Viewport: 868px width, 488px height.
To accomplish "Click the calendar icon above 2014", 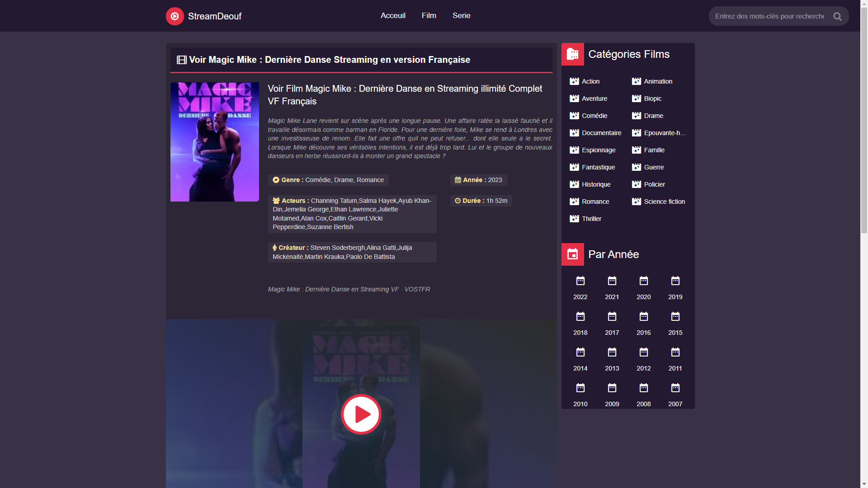I will (580, 352).
